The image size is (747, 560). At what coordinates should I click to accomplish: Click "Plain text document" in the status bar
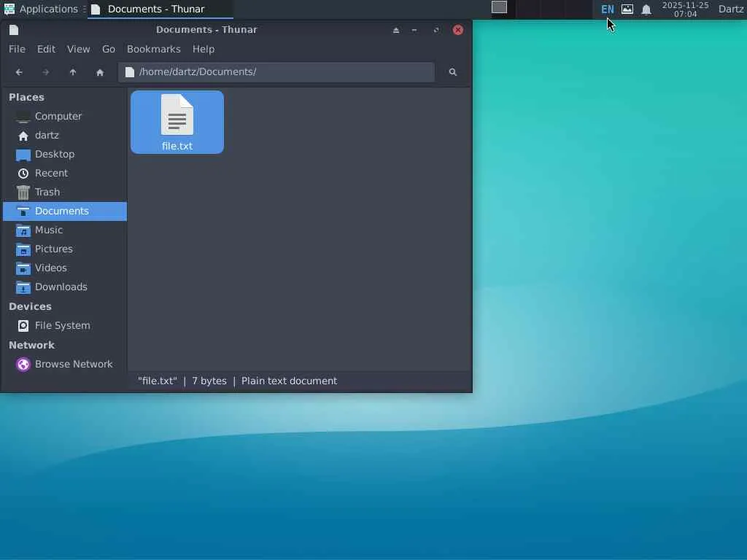289,381
